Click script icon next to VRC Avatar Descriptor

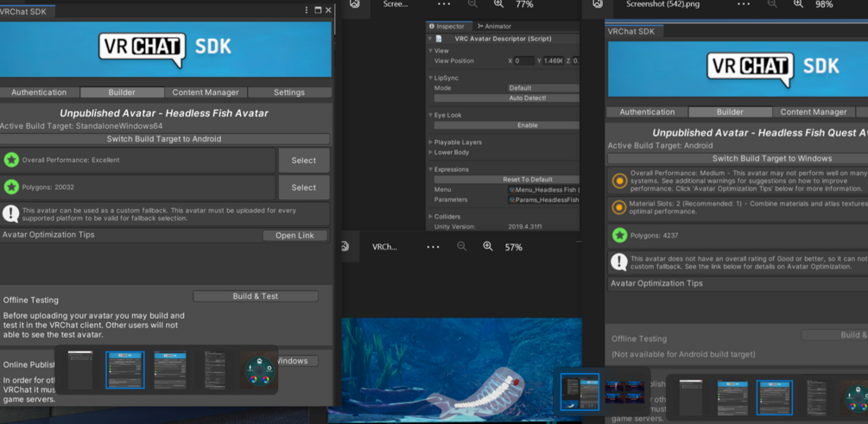click(439, 39)
